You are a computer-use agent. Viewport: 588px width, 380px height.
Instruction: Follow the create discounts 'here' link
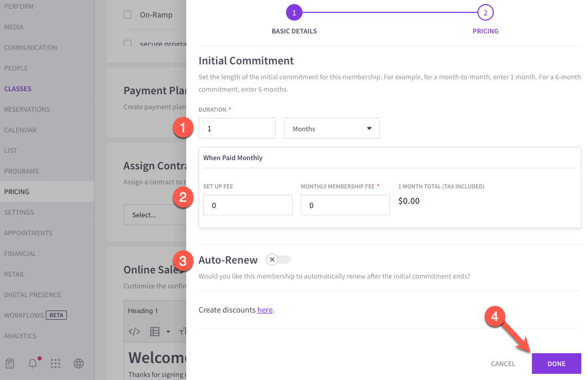pyautogui.click(x=265, y=310)
